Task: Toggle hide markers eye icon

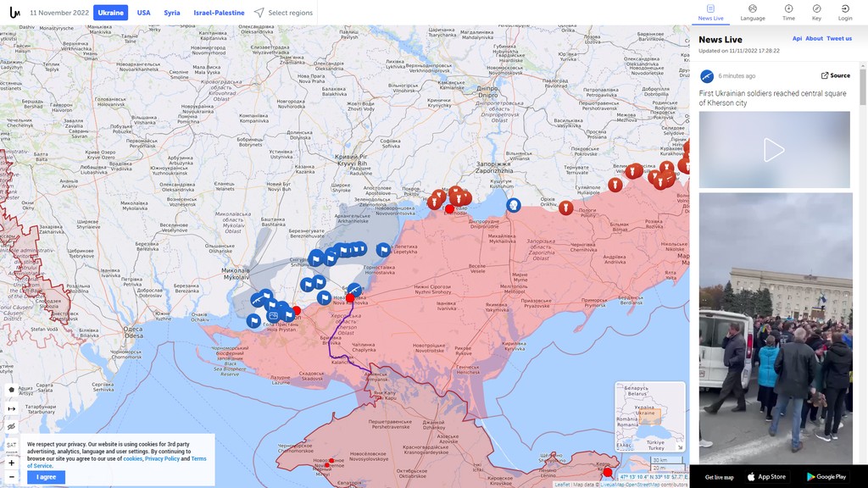Action: pyautogui.click(x=12, y=427)
